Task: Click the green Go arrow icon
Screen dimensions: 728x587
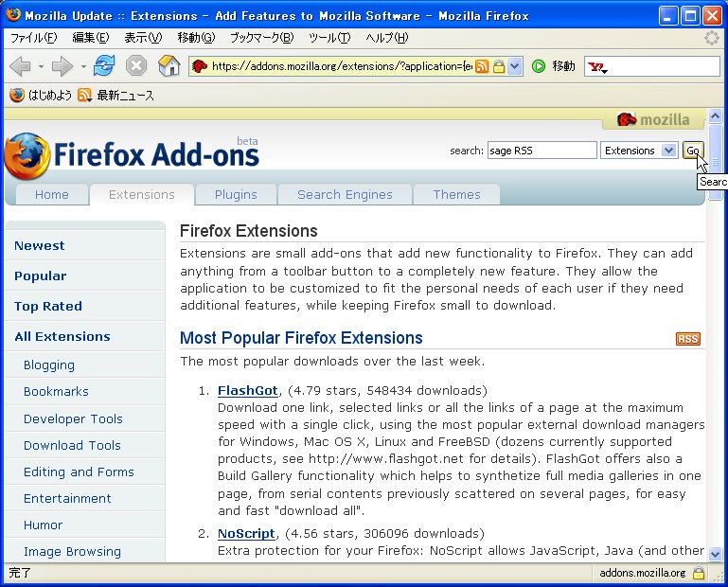Action: click(538, 66)
